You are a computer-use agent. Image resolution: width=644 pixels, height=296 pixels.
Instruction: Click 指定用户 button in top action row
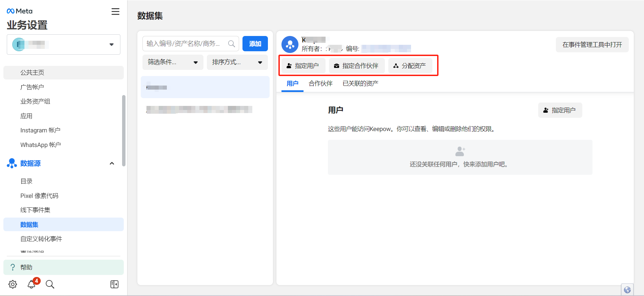[x=304, y=66]
